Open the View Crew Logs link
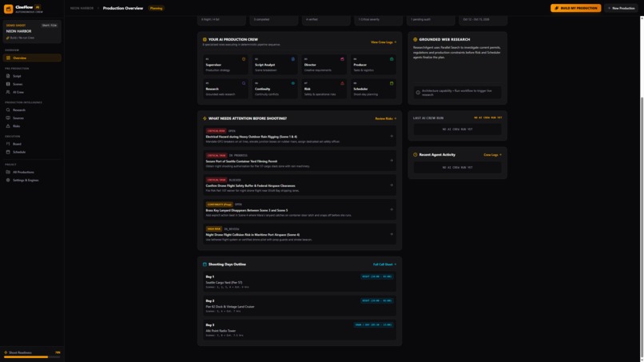 (x=384, y=42)
